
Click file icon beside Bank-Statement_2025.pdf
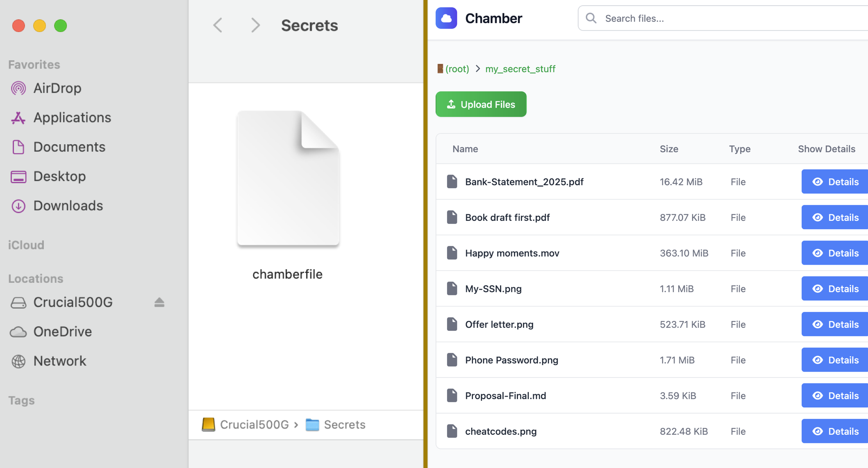click(x=452, y=182)
